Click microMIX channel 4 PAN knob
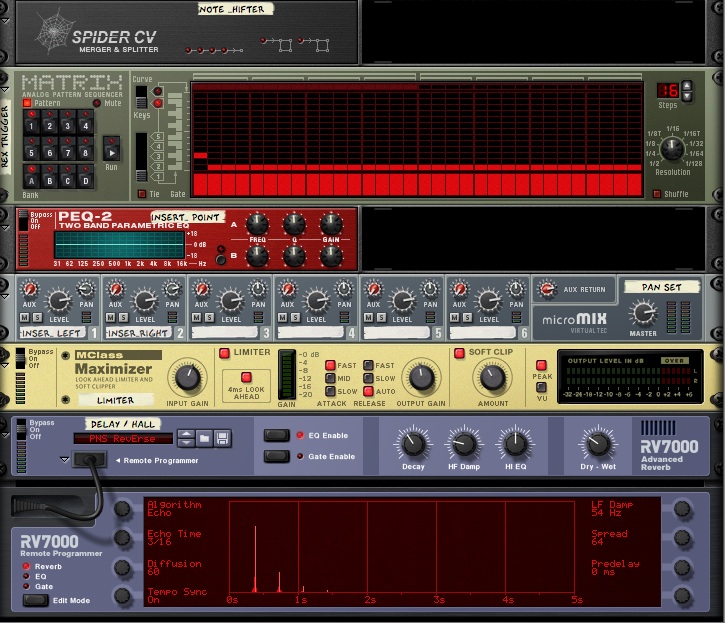Image resolution: width=725 pixels, height=623 pixels. point(344,289)
